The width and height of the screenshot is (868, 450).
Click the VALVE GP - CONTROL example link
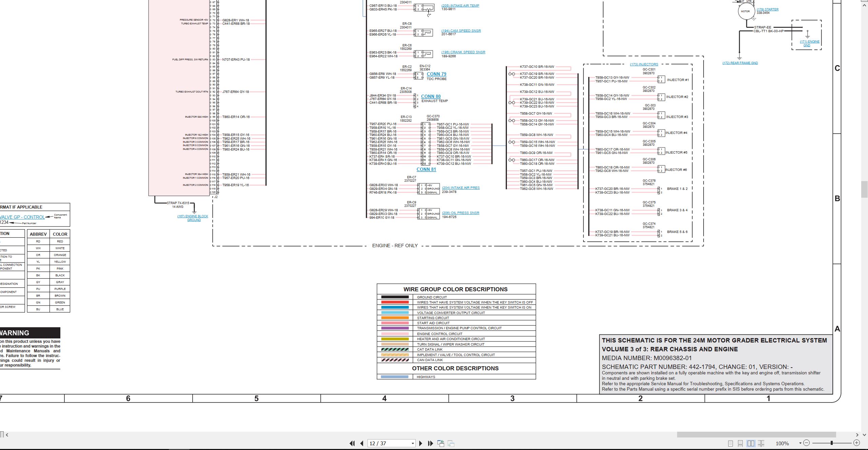[22, 217]
